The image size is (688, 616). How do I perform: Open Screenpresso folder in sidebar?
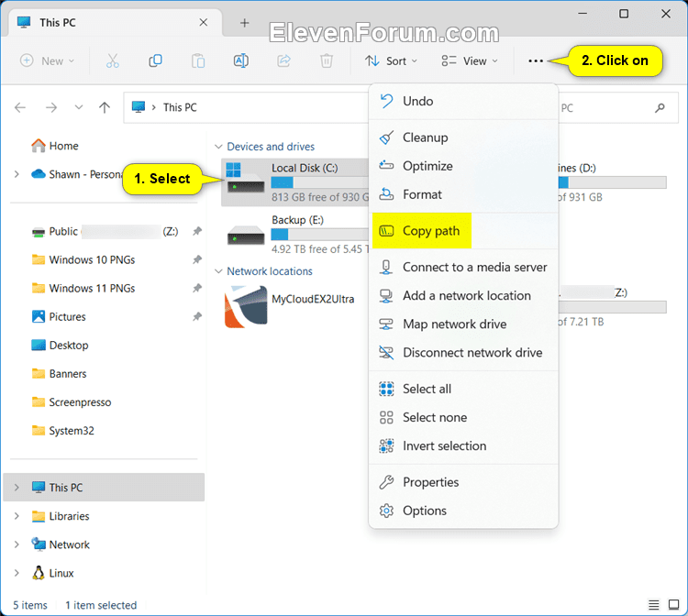72,402
